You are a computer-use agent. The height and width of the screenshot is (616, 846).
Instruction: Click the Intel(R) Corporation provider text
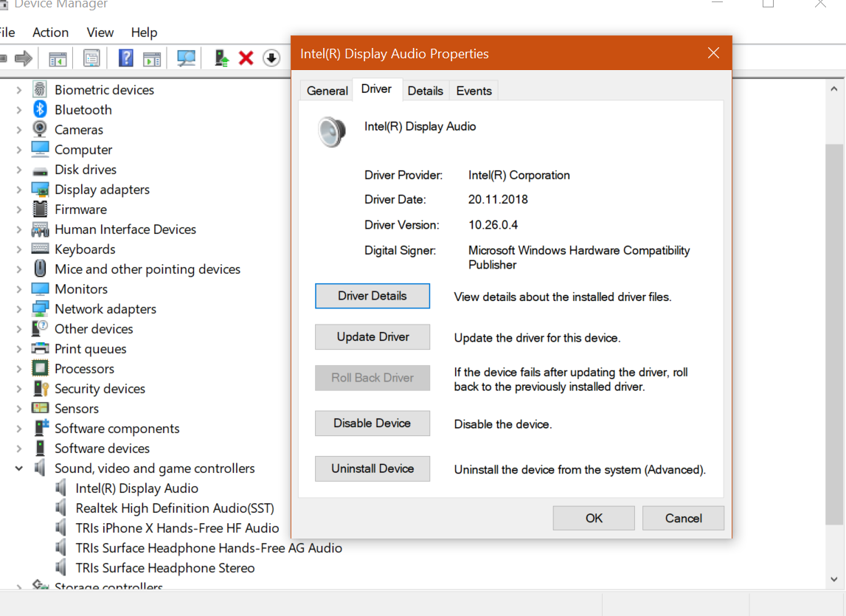[x=519, y=175]
